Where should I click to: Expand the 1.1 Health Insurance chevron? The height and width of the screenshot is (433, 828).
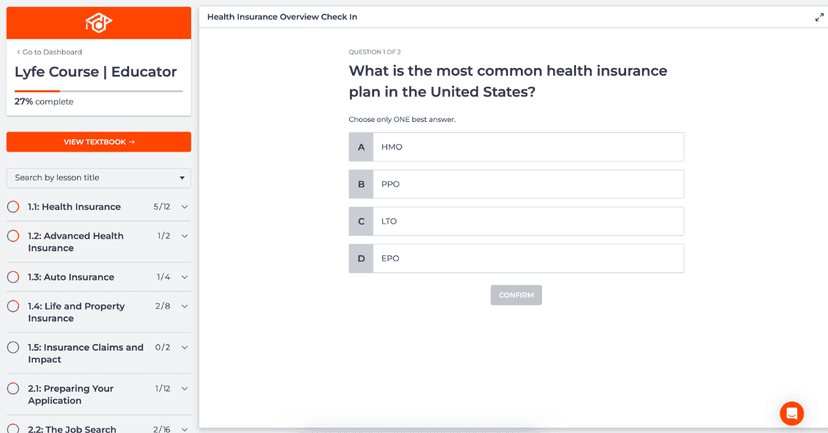(185, 207)
